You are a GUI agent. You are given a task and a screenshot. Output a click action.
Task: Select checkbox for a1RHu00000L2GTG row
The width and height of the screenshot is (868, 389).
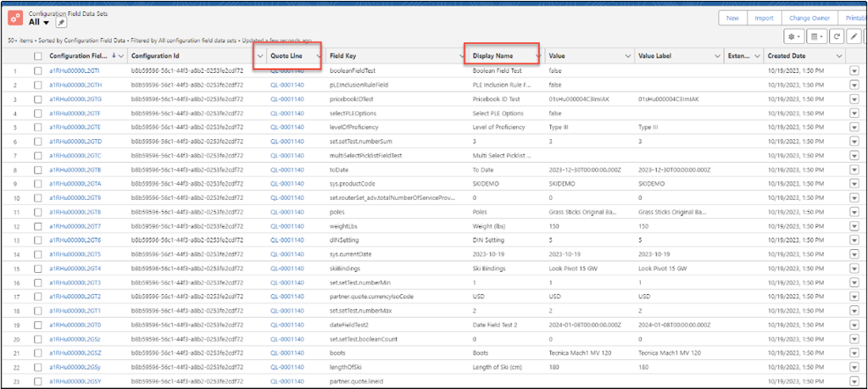37,99
